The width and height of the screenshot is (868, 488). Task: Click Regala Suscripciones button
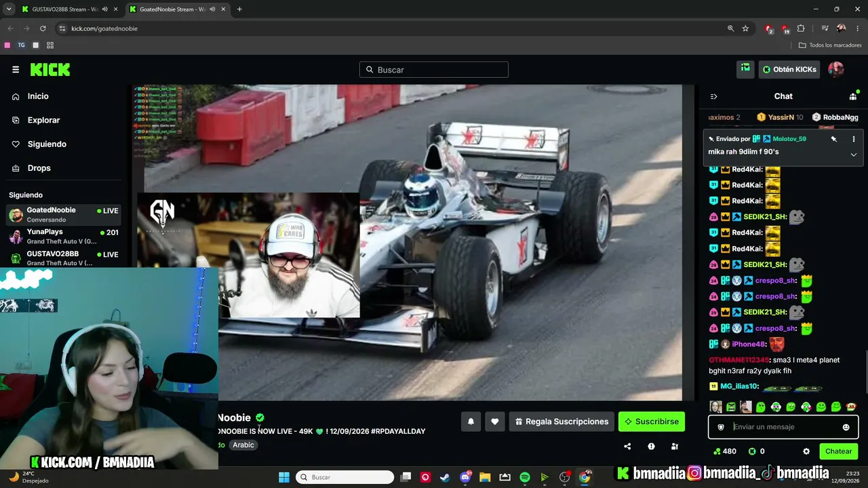(561, 422)
